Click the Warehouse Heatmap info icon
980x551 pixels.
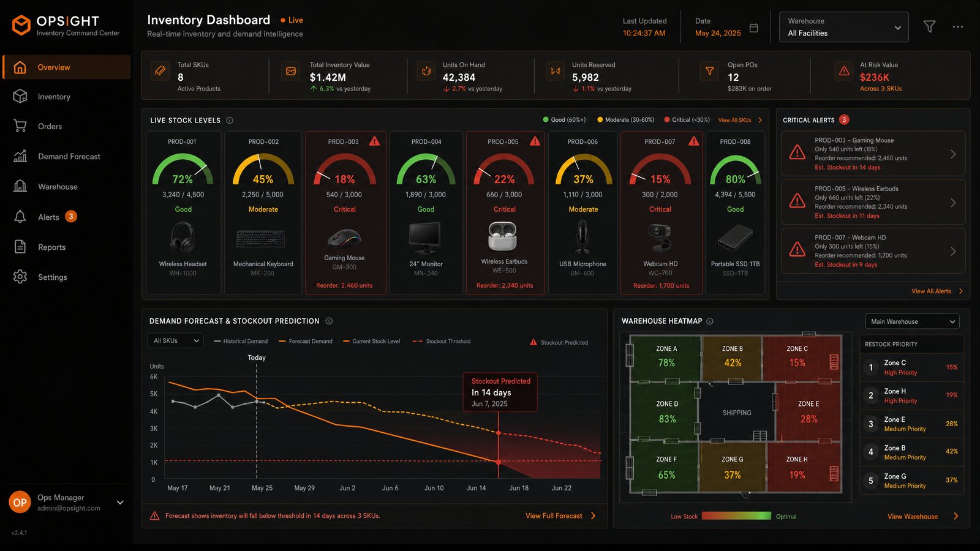[x=710, y=321]
